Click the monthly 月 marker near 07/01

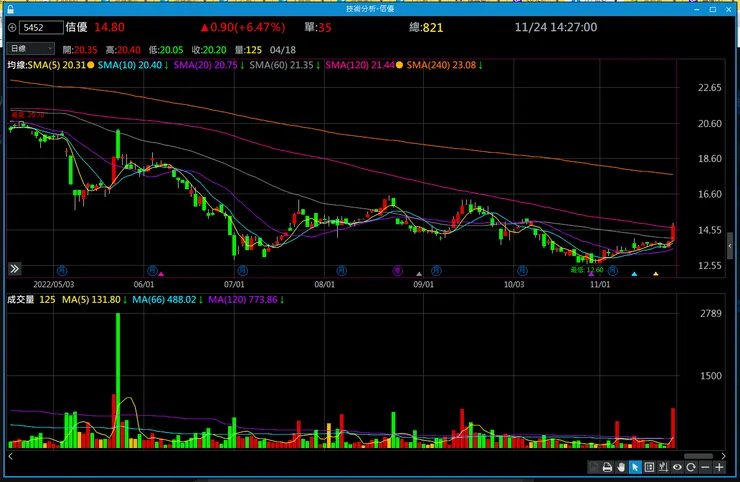tap(243, 271)
